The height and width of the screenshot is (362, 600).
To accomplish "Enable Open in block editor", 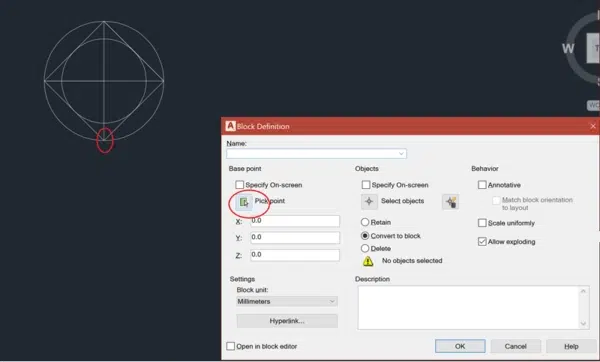I will (230, 346).
